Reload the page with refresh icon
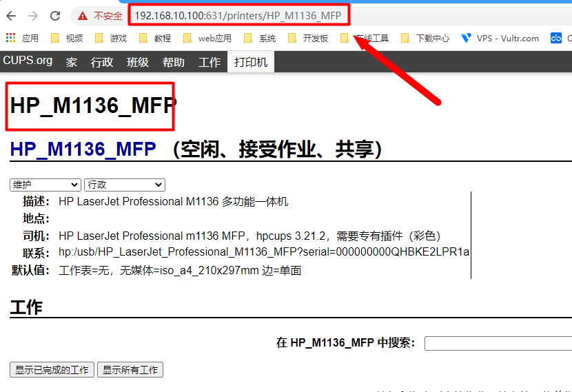The height and width of the screenshot is (392, 572). click(x=55, y=16)
